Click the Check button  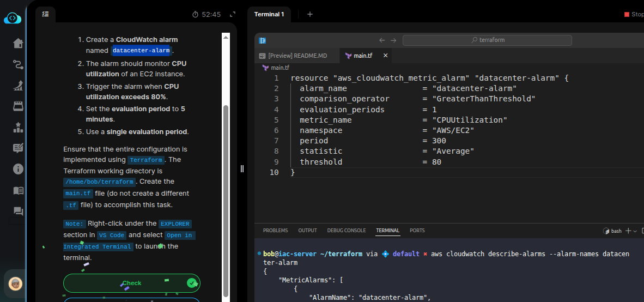pyautogui.click(x=132, y=283)
